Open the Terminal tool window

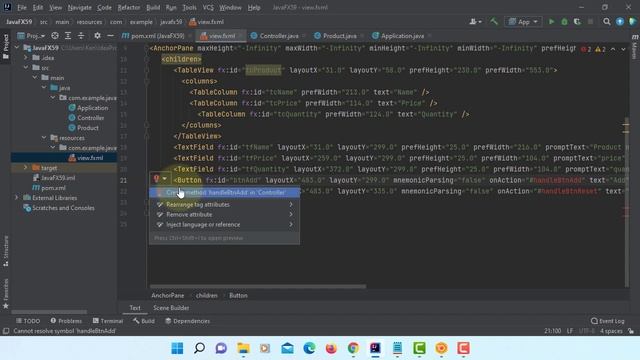coord(108,321)
